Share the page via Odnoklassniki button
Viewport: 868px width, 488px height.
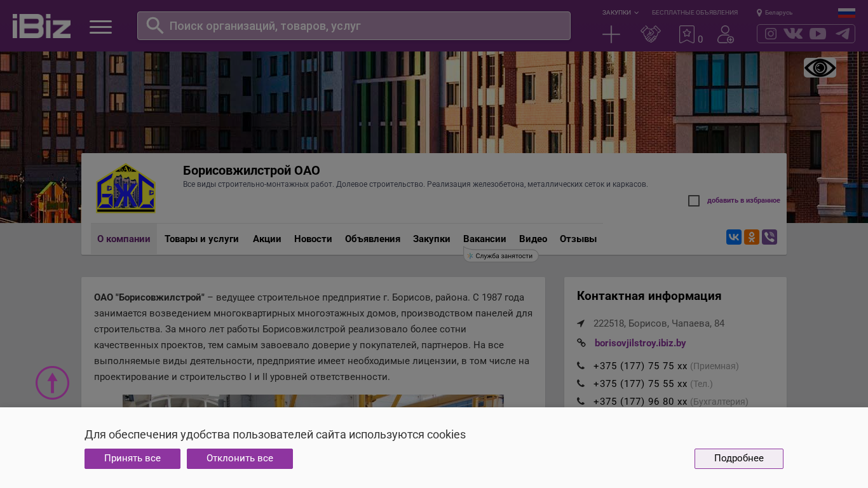tap(752, 237)
